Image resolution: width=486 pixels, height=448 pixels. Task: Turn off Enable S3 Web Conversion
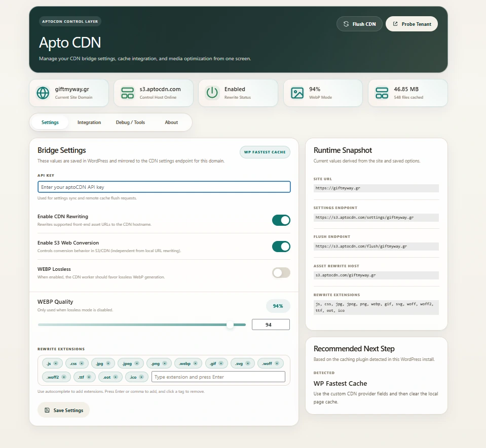tap(281, 247)
